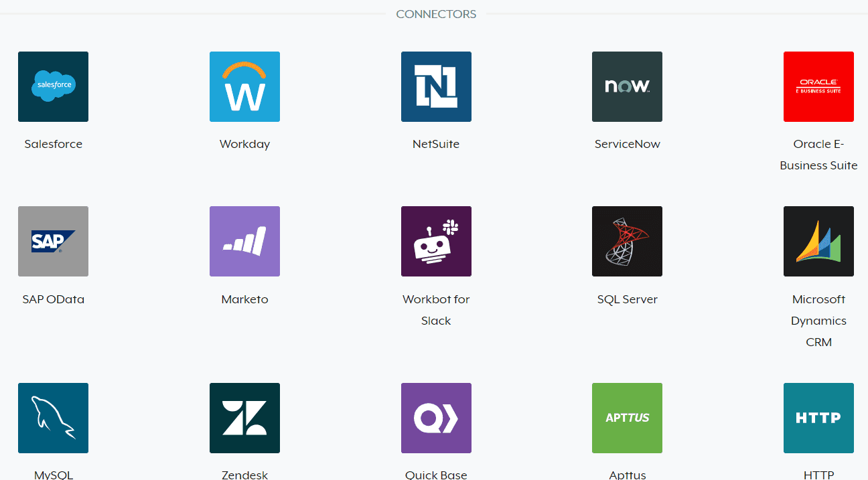Image resolution: width=868 pixels, height=480 pixels.
Task: Open the Microsoft Dynamics CRM icon
Action: (818, 241)
